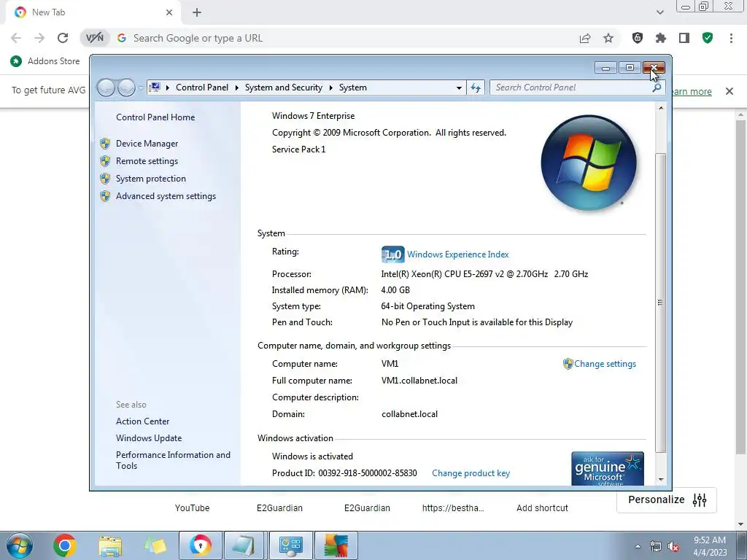
Task: Select System in breadcrumb path
Action: coord(353,87)
